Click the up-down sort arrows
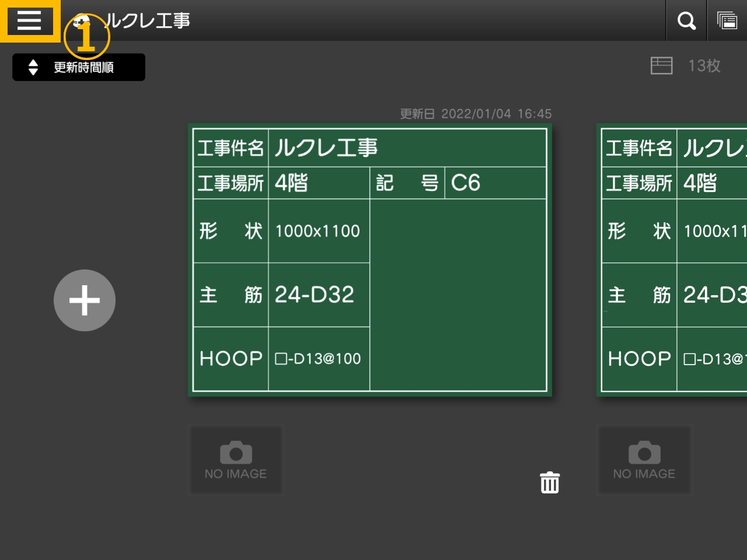This screenshot has width=747, height=560. pyautogui.click(x=33, y=67)
